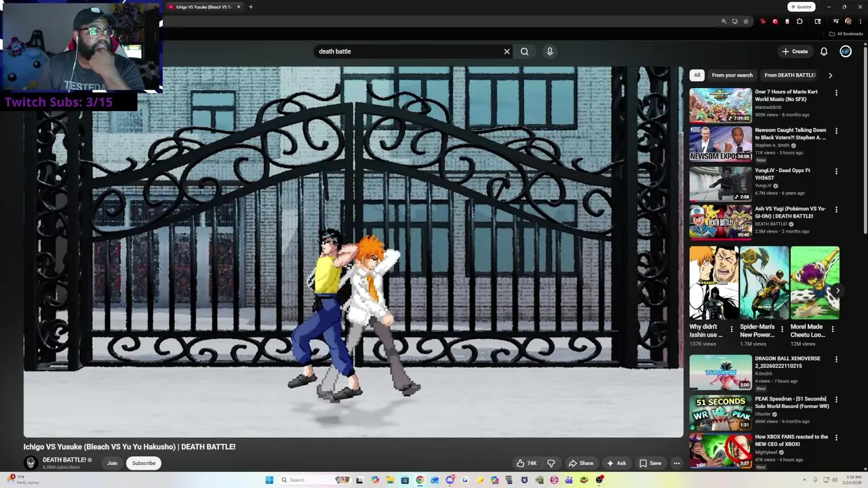Screen dimensions: 868x488
Task: Open options for the Newsom video
Action: click(836, 131)
